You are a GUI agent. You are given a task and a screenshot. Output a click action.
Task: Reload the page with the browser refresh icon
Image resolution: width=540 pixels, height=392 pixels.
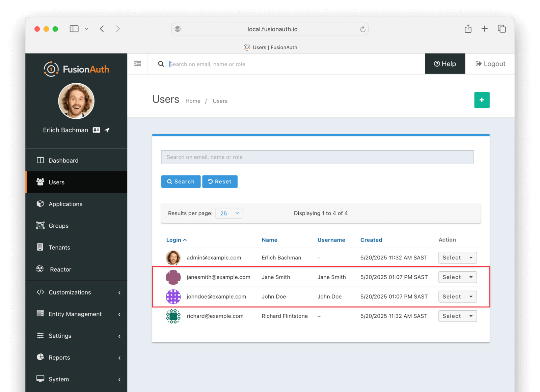coord(362,29)
